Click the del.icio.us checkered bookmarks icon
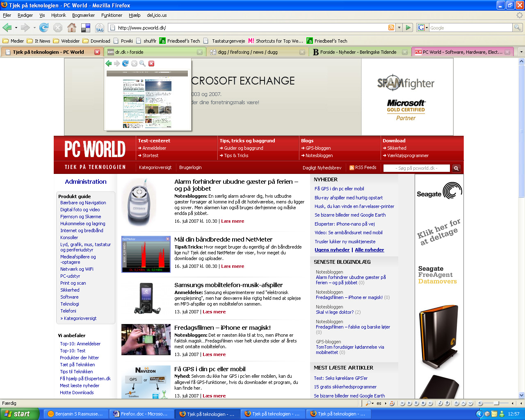 (86, 27)
